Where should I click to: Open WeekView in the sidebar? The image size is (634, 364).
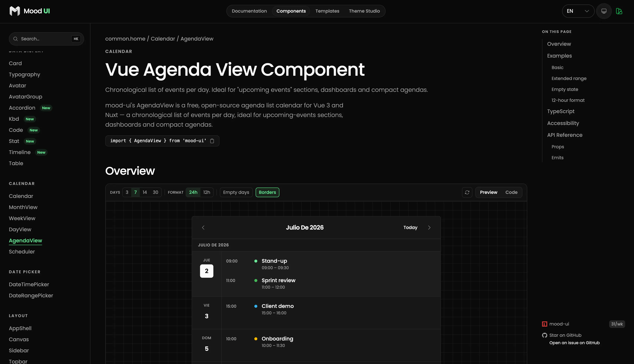pos(22,218)
